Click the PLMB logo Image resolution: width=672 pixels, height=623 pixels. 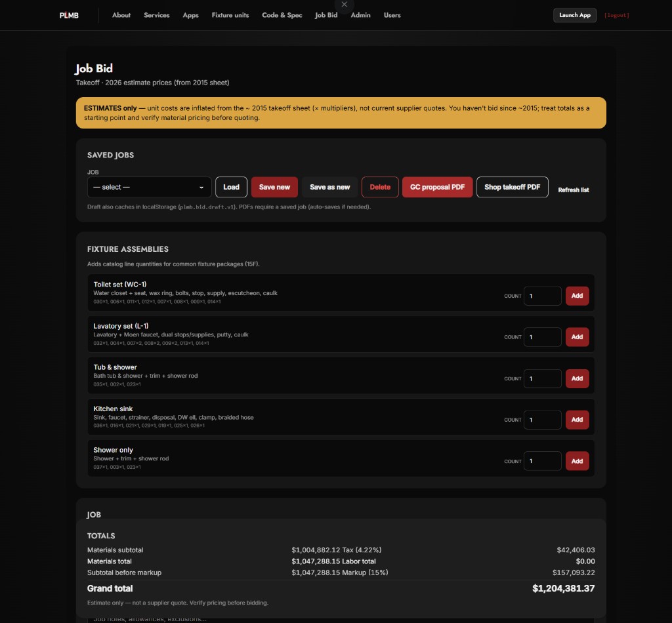[69, 16]
